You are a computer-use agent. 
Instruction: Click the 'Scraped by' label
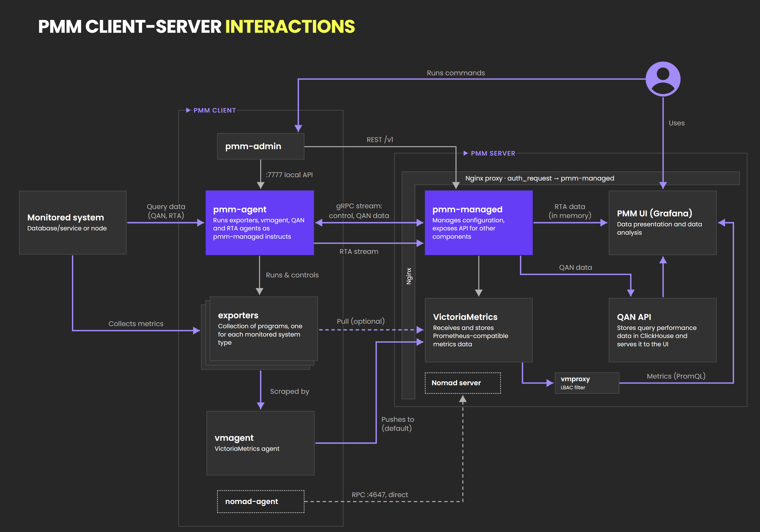(289, 391)
